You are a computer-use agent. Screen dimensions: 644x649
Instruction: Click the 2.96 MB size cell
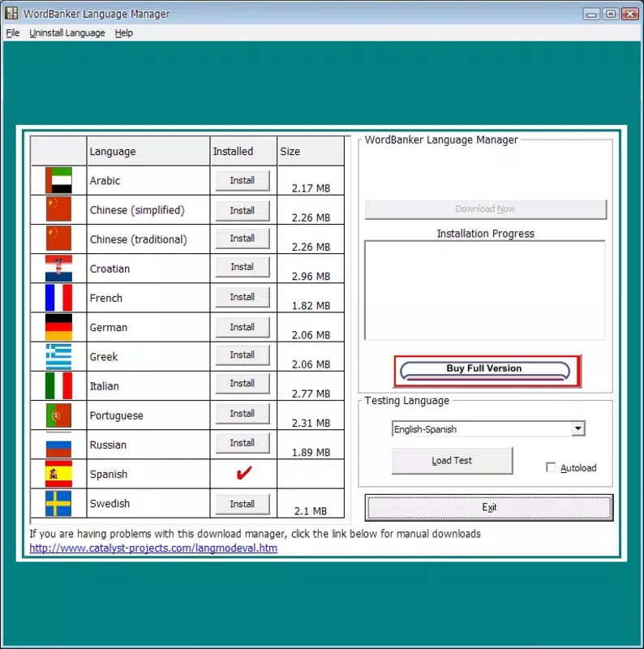click(x=311, y=269)
